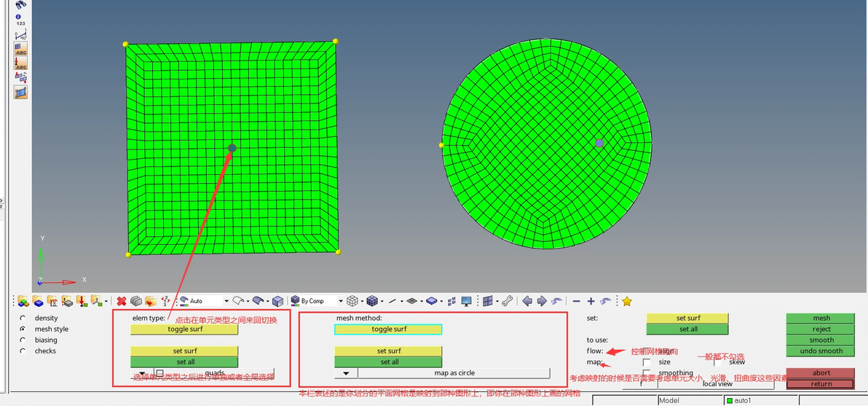Open the distance measurement tool icon

[x=21, y=36]
